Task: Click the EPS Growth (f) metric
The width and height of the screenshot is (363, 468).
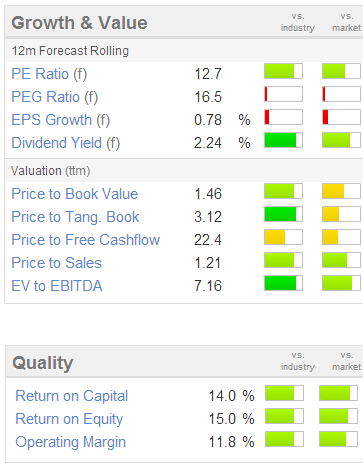Action: [61, 120]
